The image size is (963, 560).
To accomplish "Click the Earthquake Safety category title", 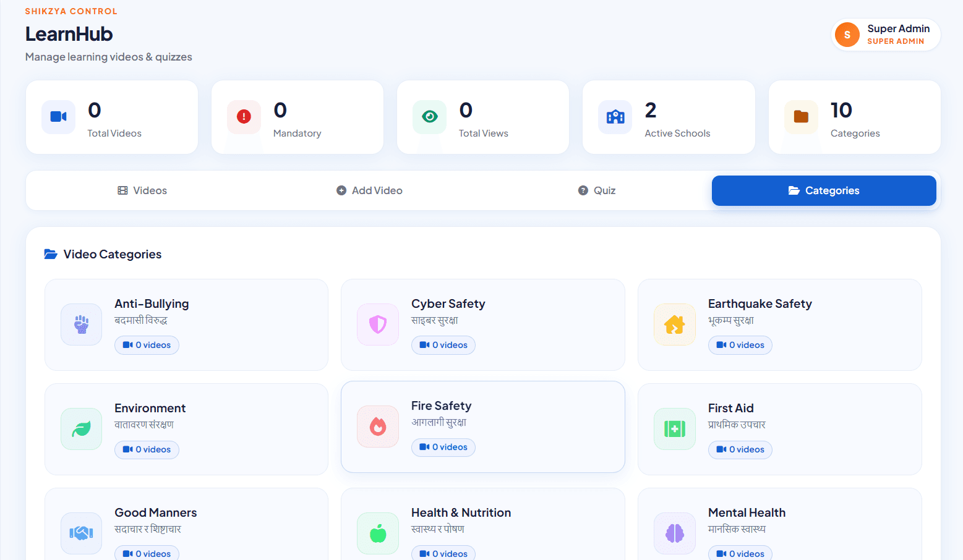I will 760,303.
